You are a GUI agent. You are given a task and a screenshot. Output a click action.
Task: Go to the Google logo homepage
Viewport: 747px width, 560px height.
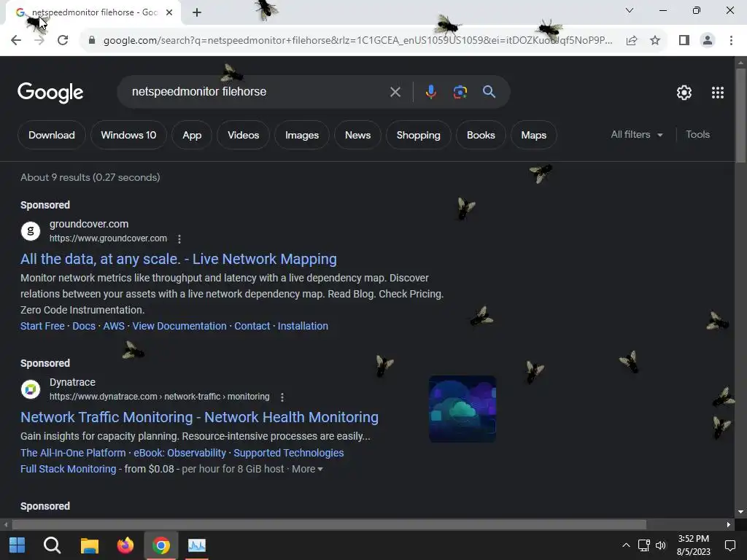point(50,93)
